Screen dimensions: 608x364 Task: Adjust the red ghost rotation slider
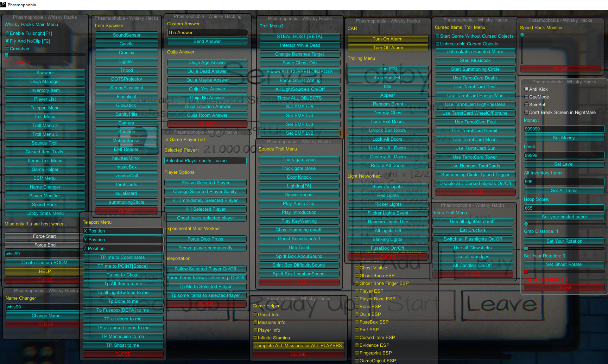coord(564,272)
